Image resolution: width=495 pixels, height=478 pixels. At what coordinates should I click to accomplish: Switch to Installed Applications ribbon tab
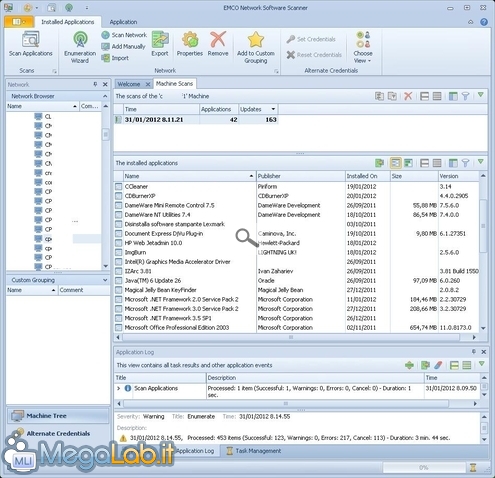68,22
